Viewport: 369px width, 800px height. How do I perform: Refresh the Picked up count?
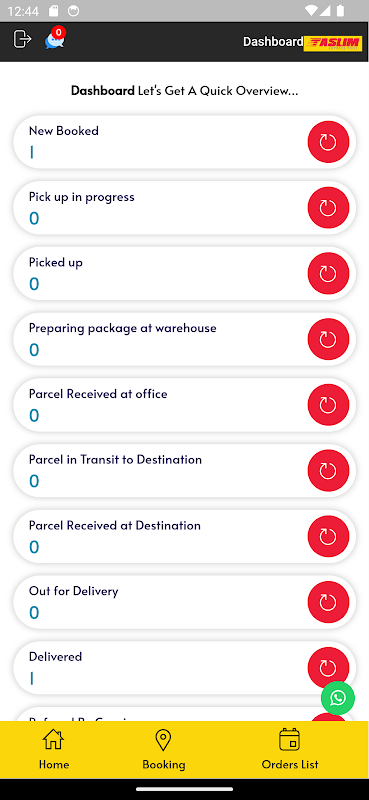coord(328,273)
